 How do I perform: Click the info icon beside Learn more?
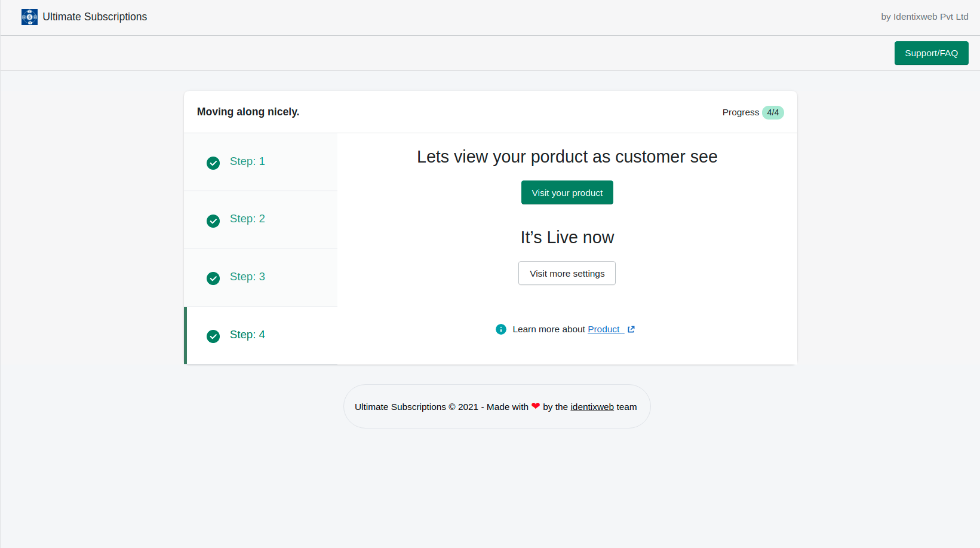[x=501, y=329]
